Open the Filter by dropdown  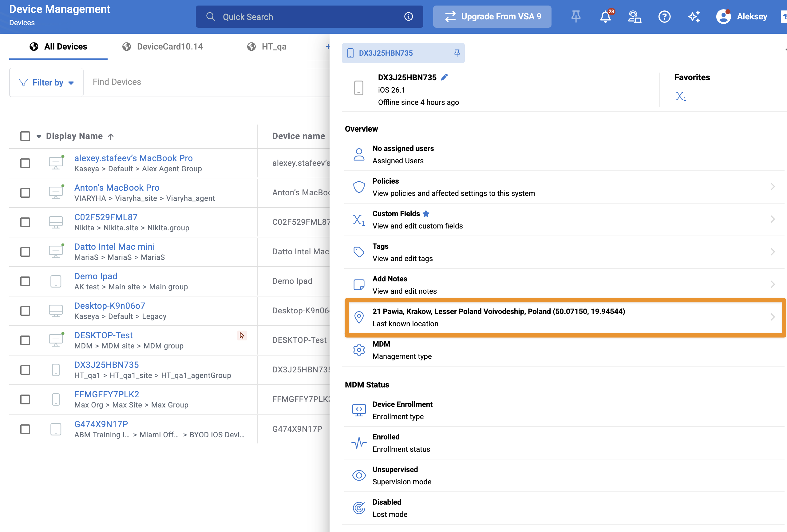pyautogui.click(x=47, y=83)
